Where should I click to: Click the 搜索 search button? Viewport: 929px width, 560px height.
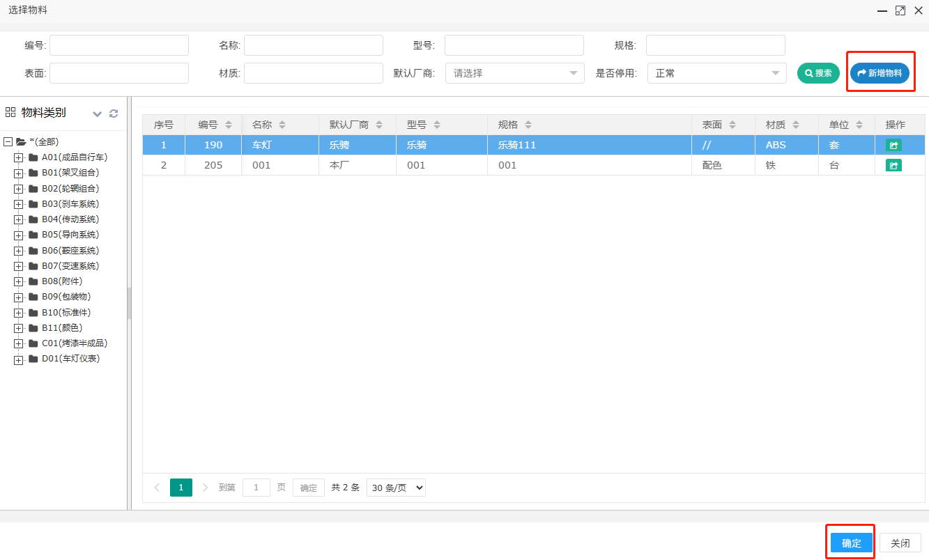818,73
